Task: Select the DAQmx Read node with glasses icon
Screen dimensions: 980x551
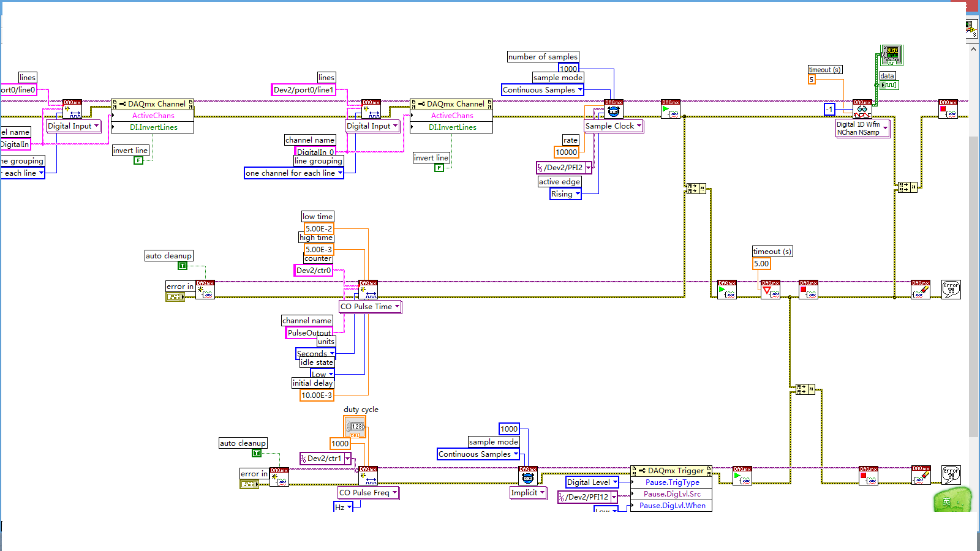Action: [862, 110]
